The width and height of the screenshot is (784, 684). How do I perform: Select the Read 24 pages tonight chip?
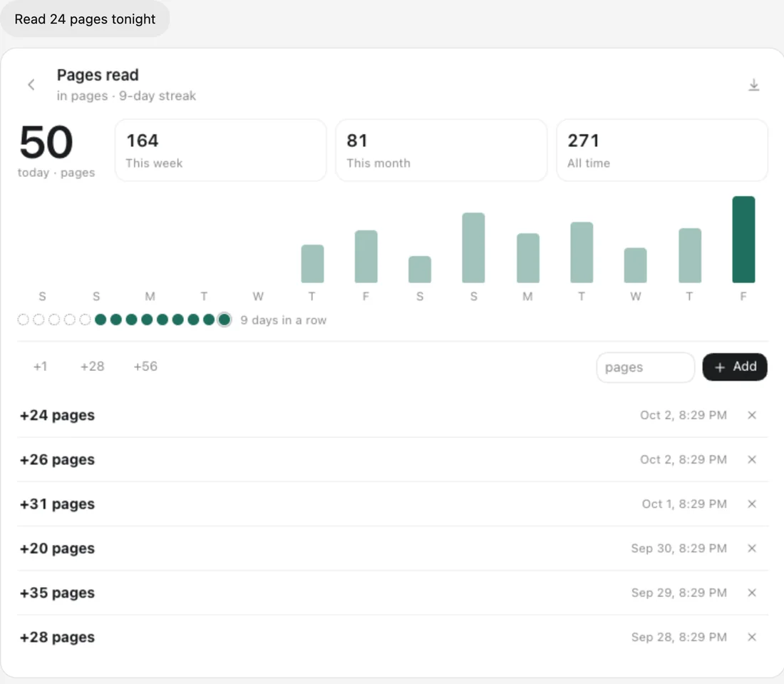click(x=85, y=19)
